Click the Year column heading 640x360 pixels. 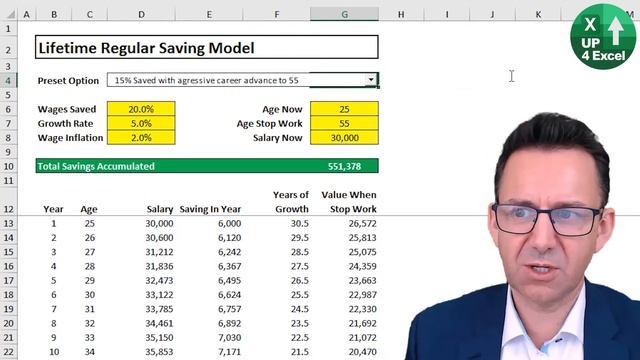click(53, 209)
